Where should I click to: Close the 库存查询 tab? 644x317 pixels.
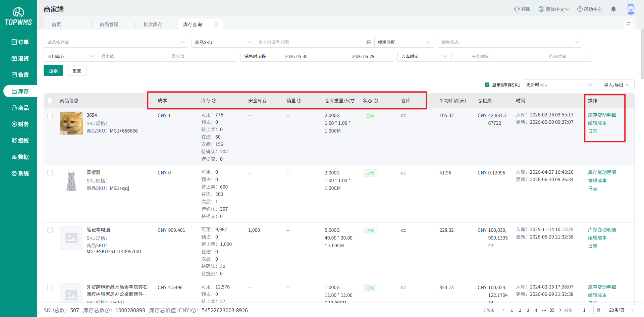click(x=216, y=24)
